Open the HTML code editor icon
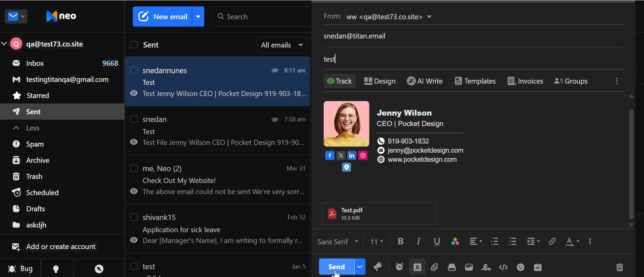644x277 pixels. coord(503,267)
